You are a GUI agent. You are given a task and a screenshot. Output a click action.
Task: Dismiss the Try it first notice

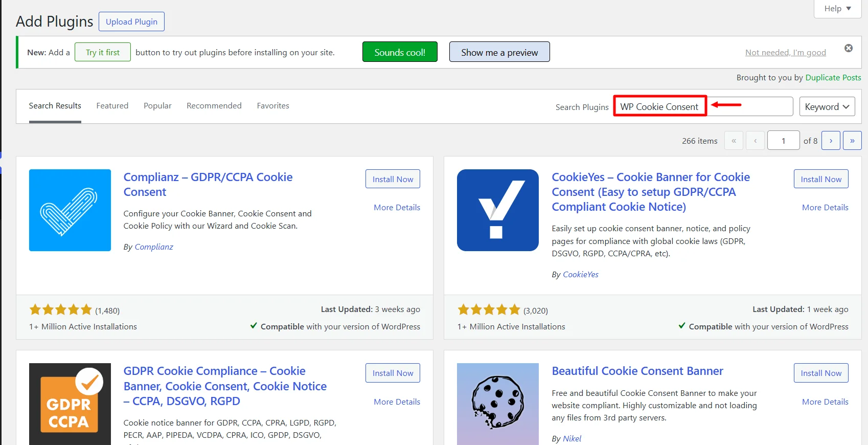(x=849, y=48)
